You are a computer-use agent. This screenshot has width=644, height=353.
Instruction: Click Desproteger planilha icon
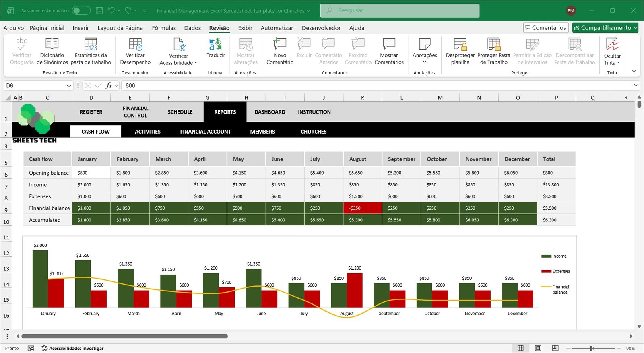(460, 44)
